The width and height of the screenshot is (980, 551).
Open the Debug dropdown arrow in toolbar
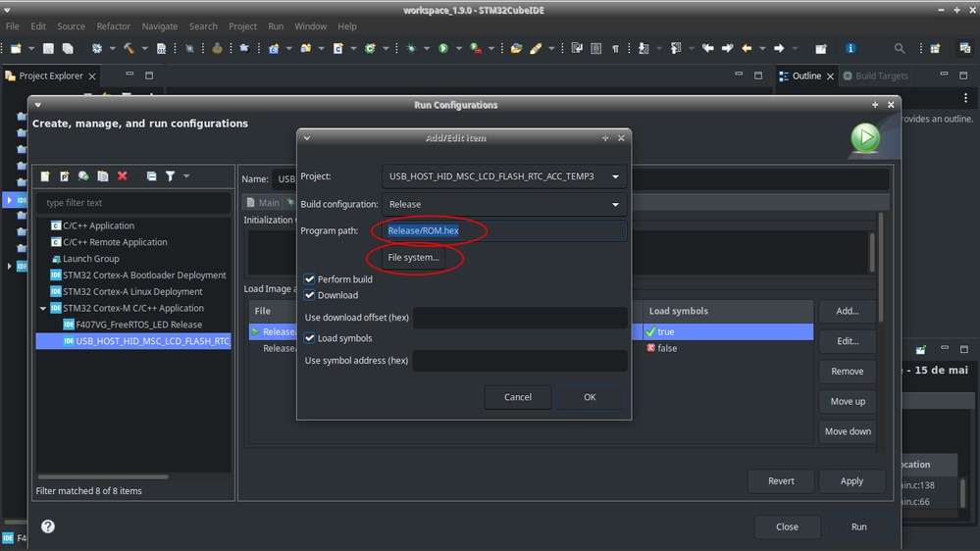coord(427,48)
